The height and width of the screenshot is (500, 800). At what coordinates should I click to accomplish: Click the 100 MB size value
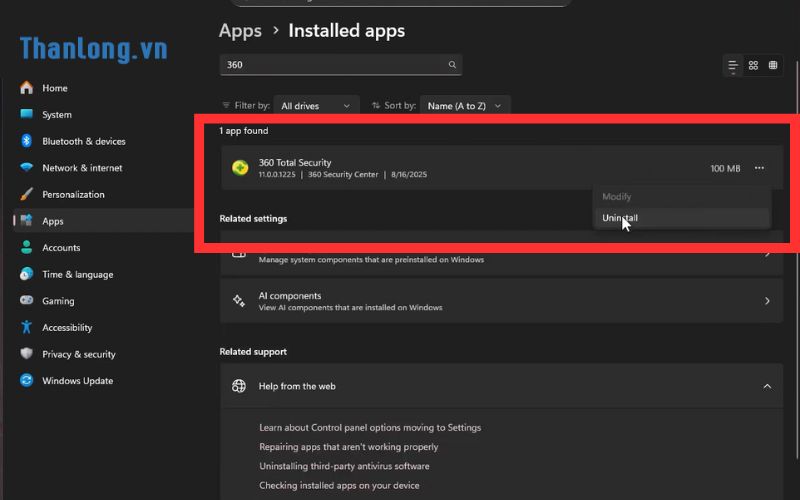[725, 168]
